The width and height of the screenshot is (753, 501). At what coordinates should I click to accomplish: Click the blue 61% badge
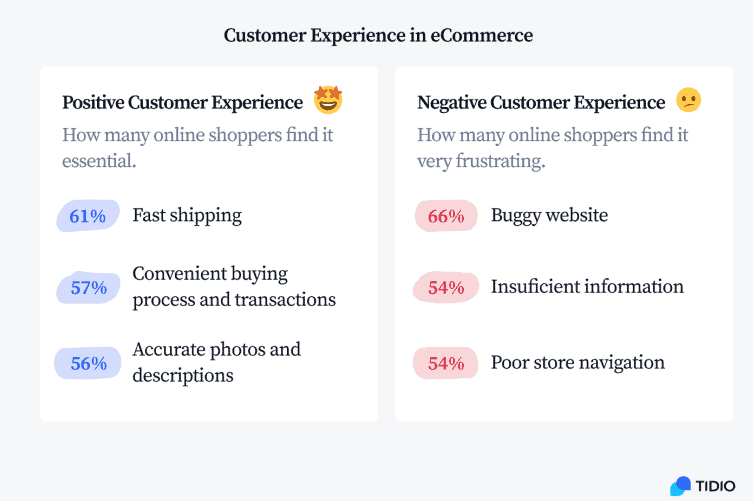(88, 216)
